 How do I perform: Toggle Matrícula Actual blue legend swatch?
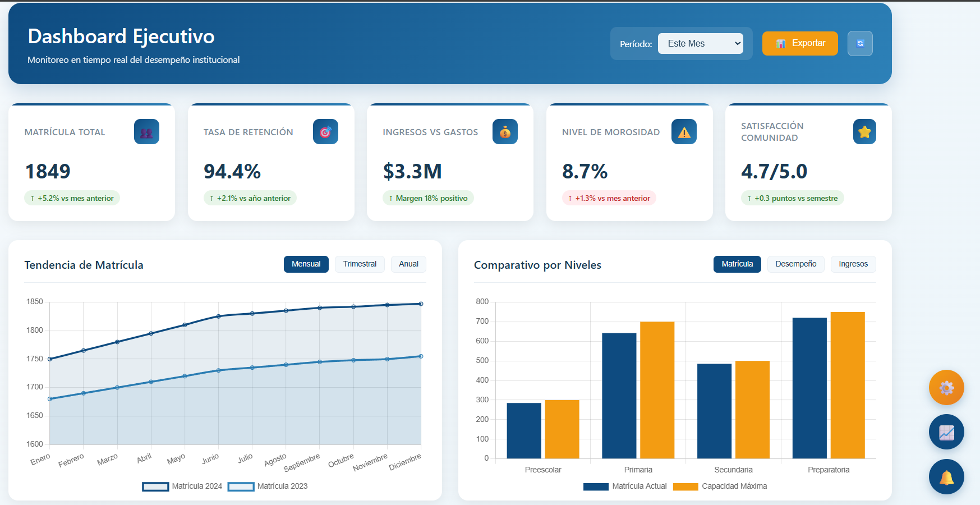tap(596, 486)
